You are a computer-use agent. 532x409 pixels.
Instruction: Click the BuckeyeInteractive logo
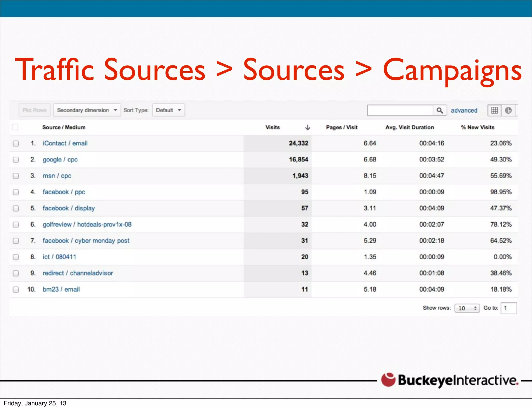coord(450,380)
